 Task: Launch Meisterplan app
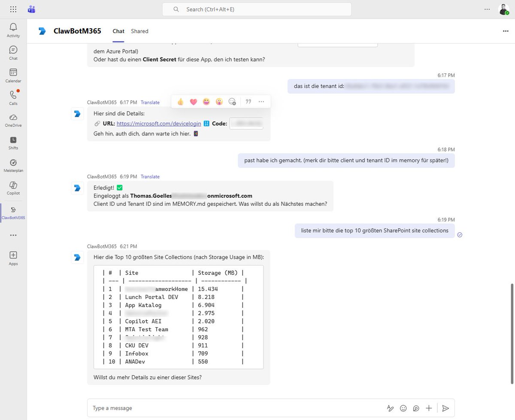tap(13, 165)
